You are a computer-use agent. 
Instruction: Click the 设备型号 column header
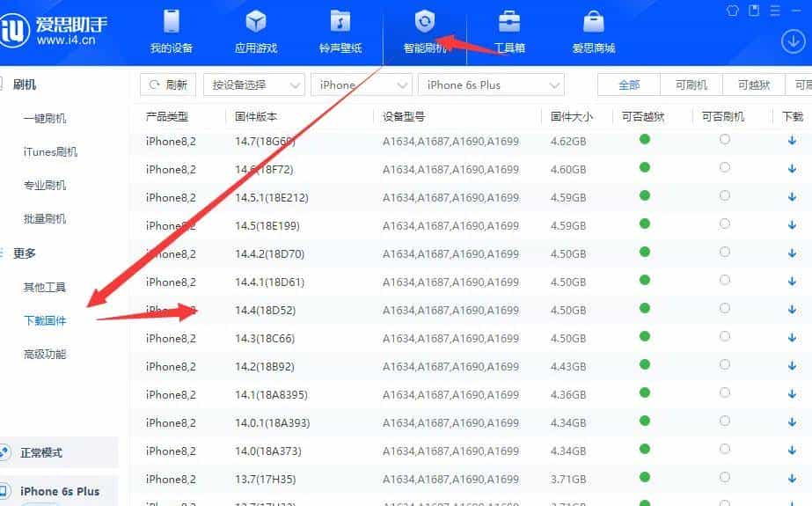click(x=404, y=116)
